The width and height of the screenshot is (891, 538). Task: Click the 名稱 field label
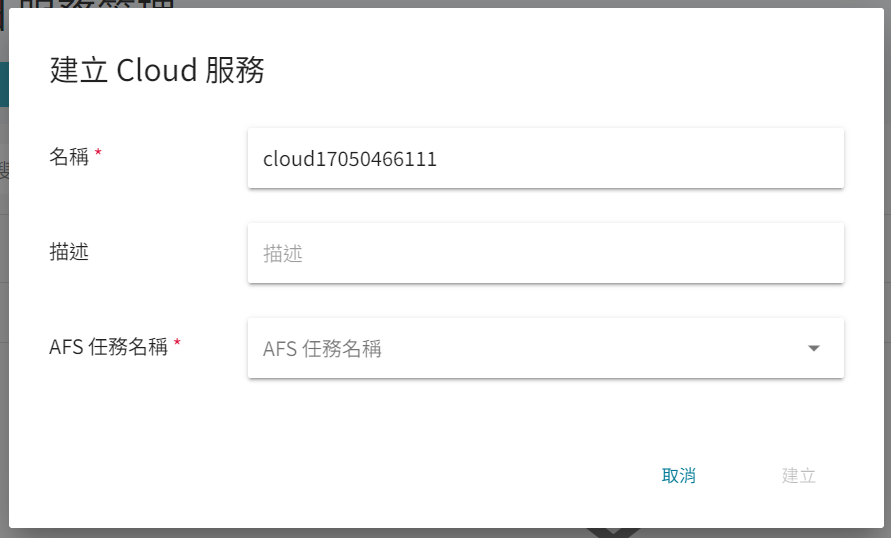coord(69,156)
